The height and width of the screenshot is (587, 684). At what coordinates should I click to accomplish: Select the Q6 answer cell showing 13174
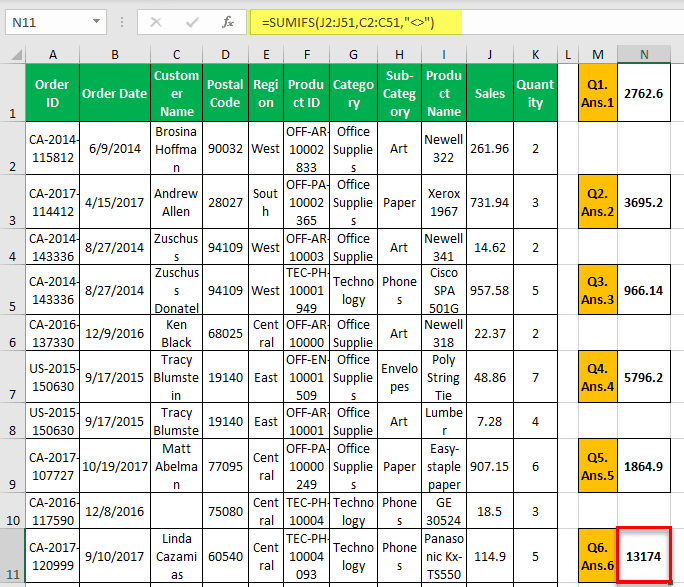click(644, 556)
